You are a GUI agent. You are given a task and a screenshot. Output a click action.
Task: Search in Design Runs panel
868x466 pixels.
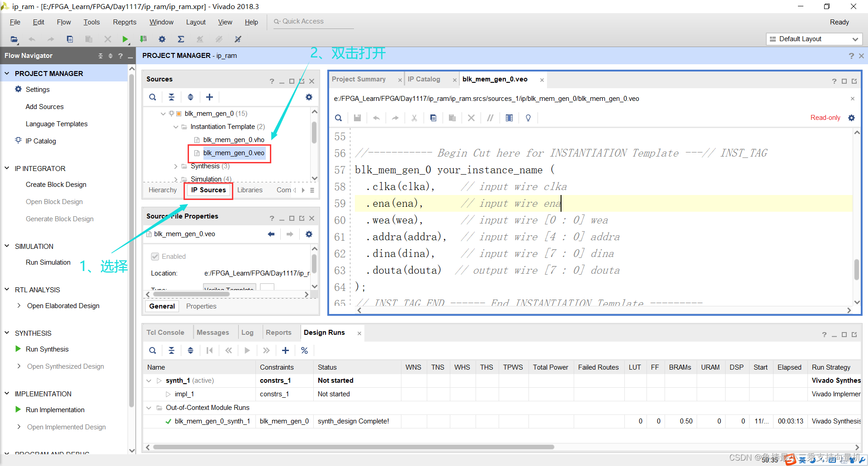pyautogui.click(x=153, y=350)
